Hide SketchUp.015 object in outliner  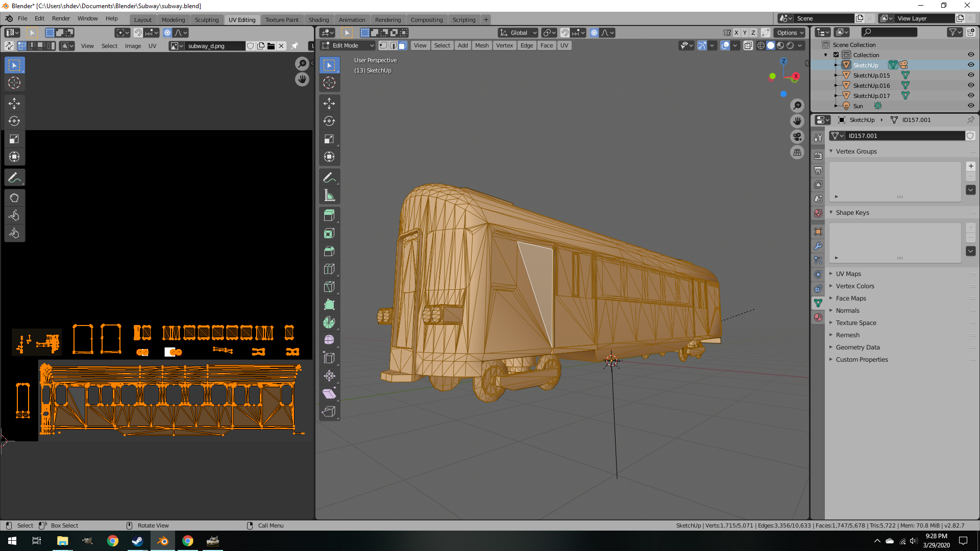pos(971,75)
